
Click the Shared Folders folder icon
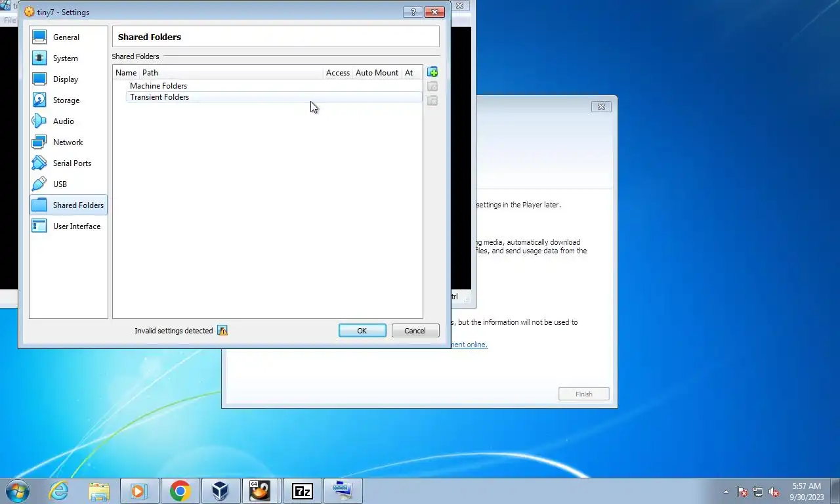pyautogui.click(x=39, y=205)
